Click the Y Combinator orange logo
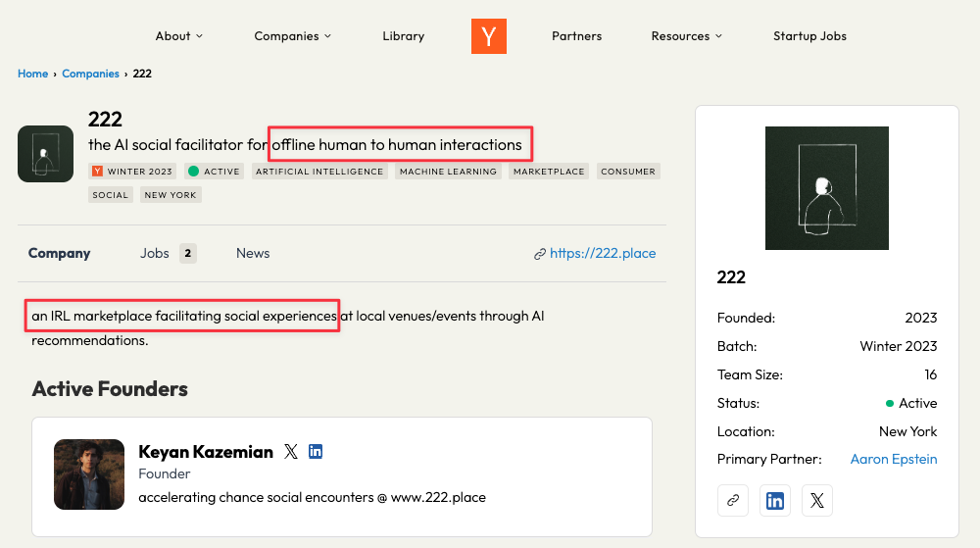Image resolution: width=980 pixels, height=548 pixels. coord(489,36)
